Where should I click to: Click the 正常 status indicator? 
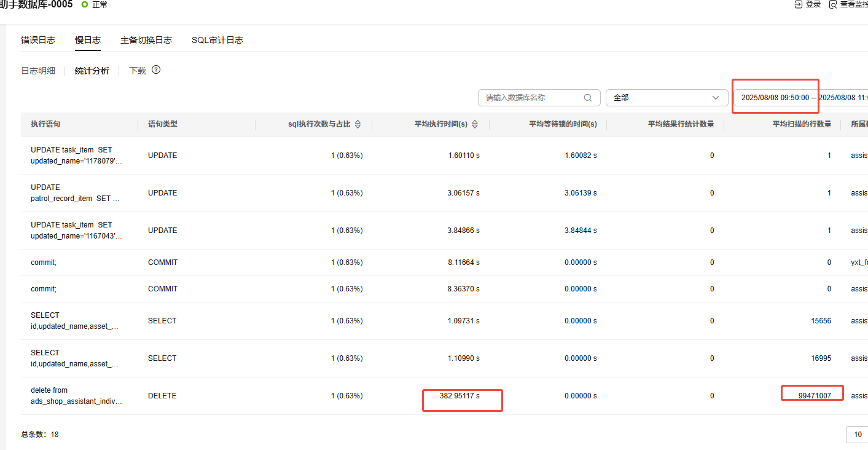tap(95, 4)
